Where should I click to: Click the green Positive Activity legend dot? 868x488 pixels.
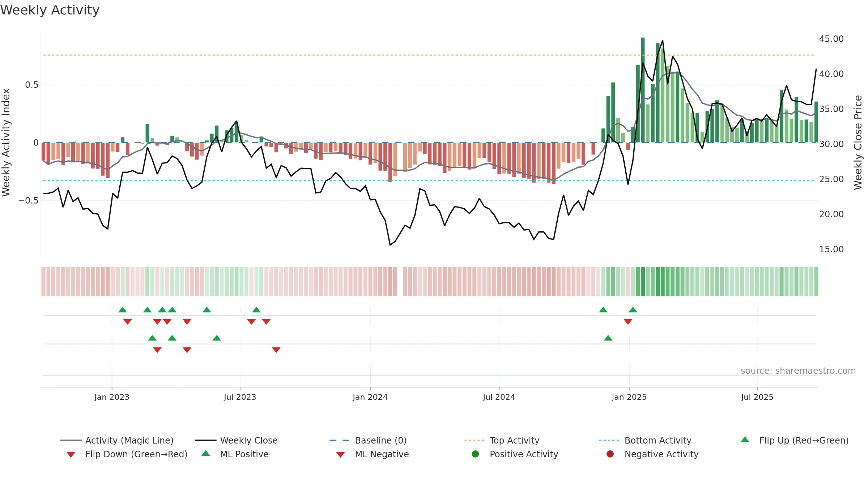(475, 454)
